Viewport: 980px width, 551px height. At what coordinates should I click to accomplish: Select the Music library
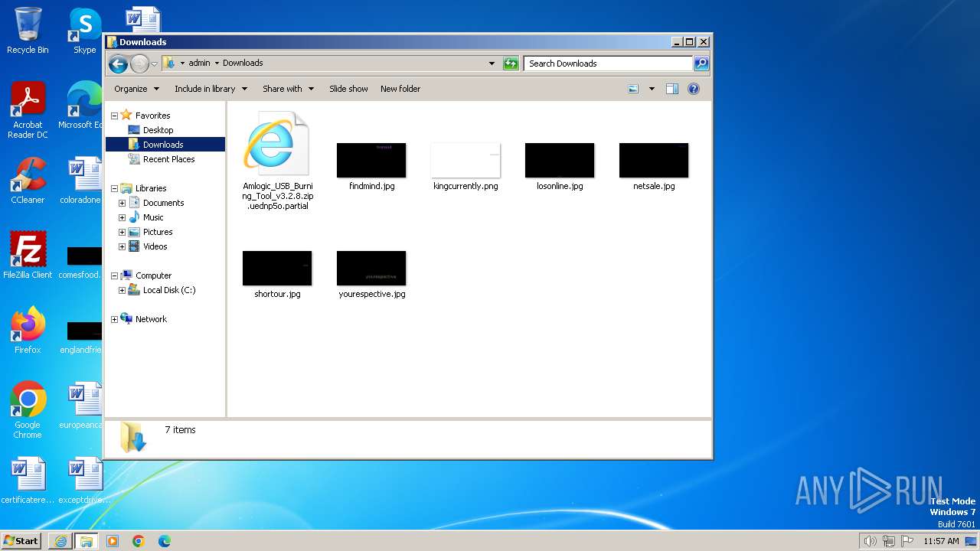153,217
